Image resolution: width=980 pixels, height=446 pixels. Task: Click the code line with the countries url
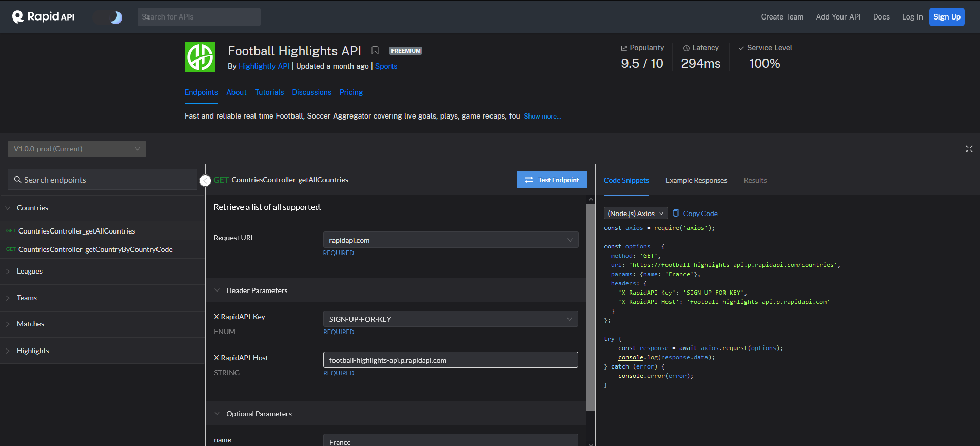pos(726,265)
